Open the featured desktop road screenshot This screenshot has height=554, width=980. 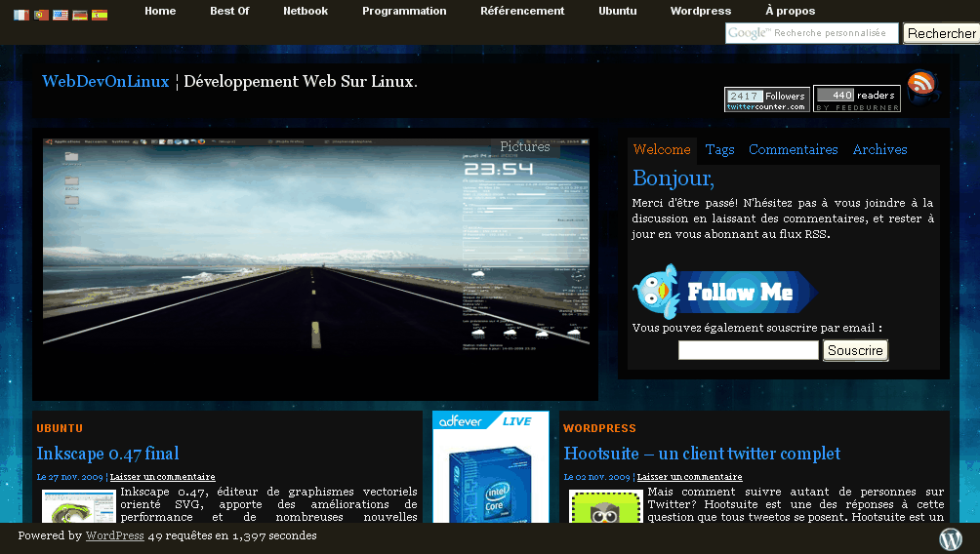[315, 245]
